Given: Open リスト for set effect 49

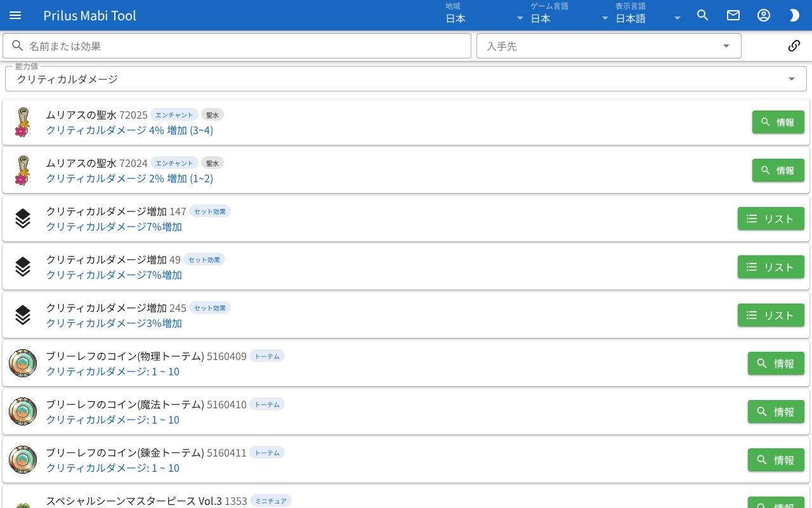Looking at the screenshot, I should [771, 267].
